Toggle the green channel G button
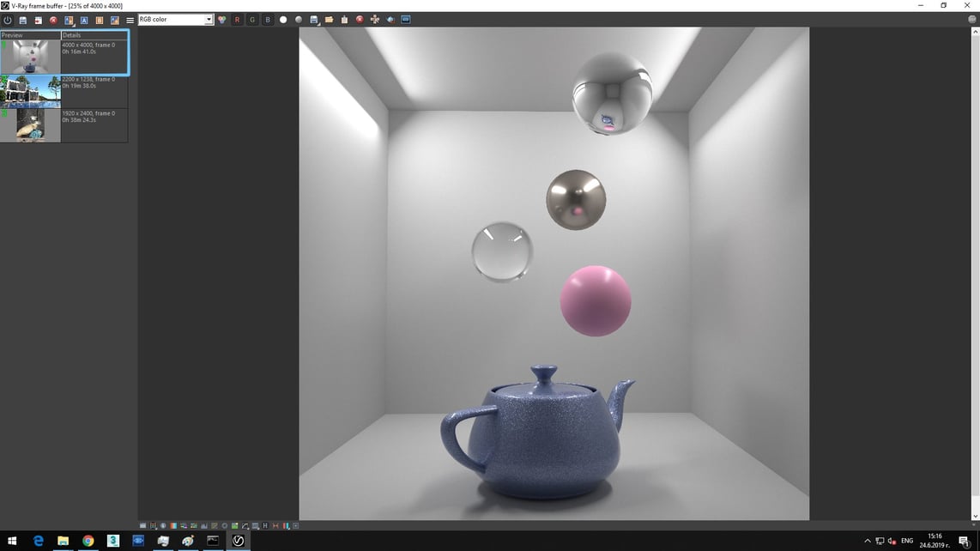Image resolution: width=980 pixels, height=551 pixels. 252,20
